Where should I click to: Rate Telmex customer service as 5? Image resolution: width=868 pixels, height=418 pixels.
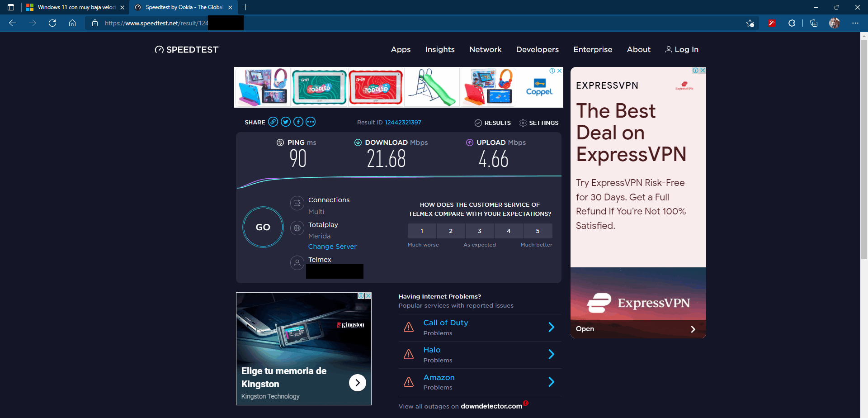pos(538,231)
